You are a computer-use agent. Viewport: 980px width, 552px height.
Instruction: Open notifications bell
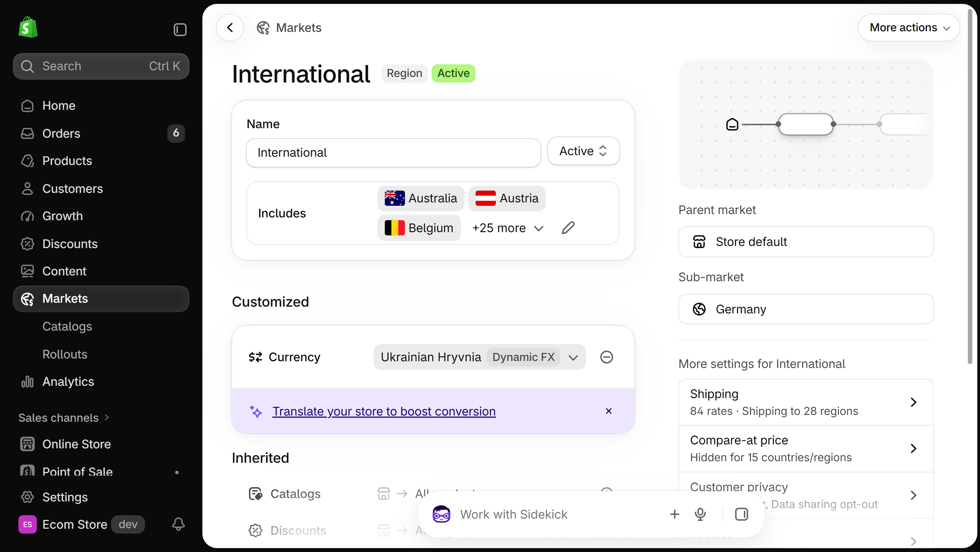pyautogui.click(x=178, y=524)
